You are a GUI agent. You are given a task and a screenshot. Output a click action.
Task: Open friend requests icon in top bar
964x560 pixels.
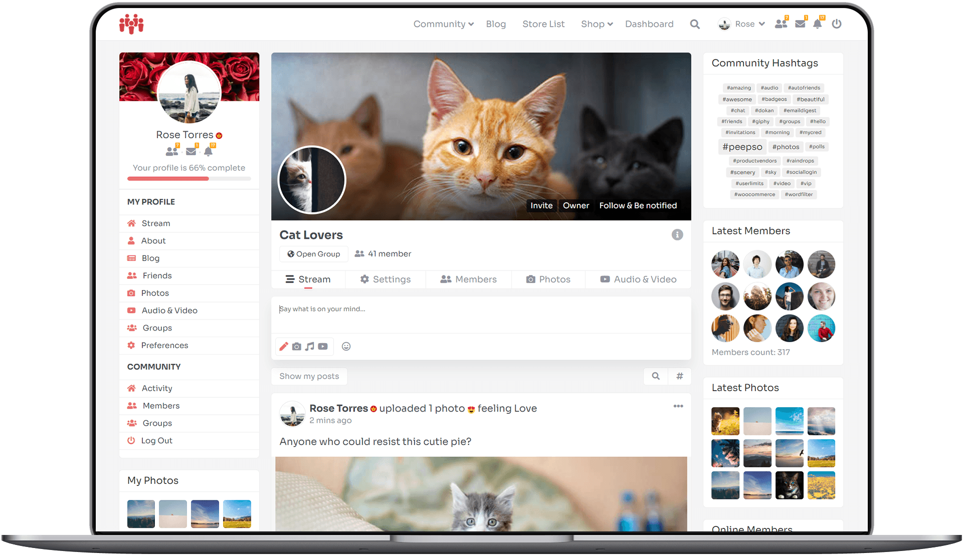(781, 23)
